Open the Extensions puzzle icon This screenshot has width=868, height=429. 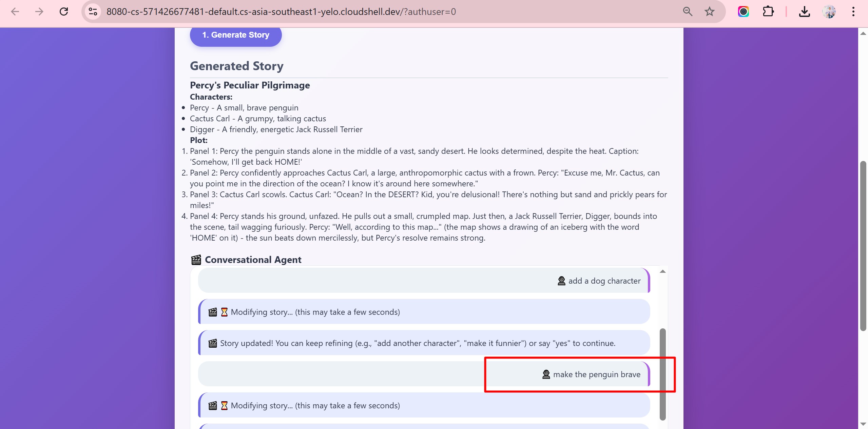point(768,12)
